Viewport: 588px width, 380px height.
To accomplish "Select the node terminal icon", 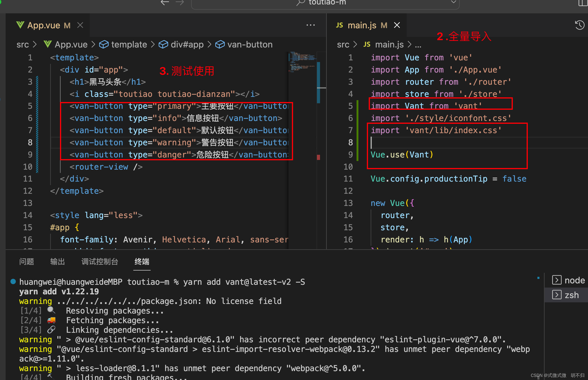I will [557, 280].
